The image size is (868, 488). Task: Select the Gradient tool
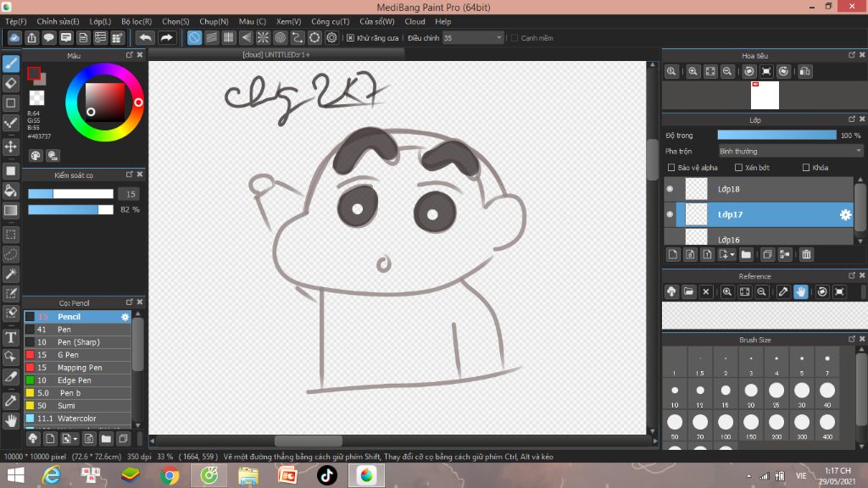[10, 210]
